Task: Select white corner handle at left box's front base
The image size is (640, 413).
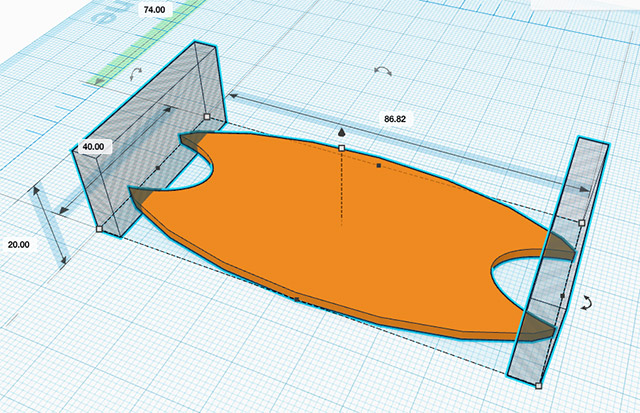Action: pos(98,229)
